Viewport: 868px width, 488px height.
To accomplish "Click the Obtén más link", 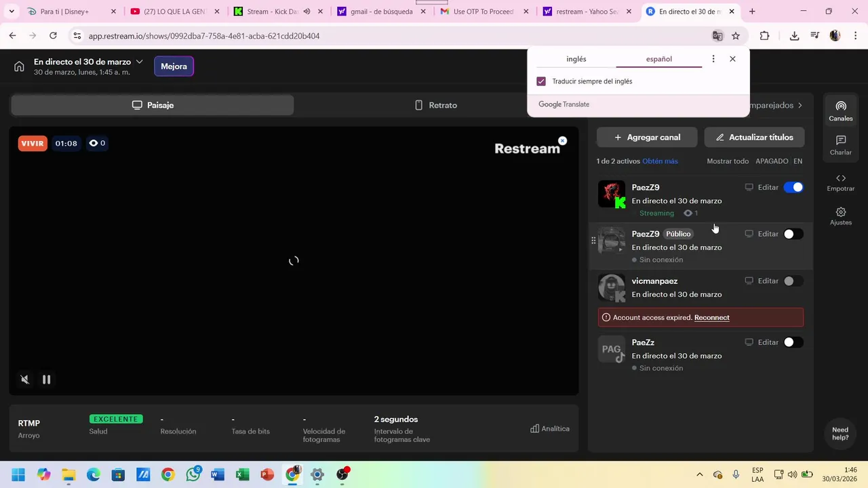I will (660, 161).
